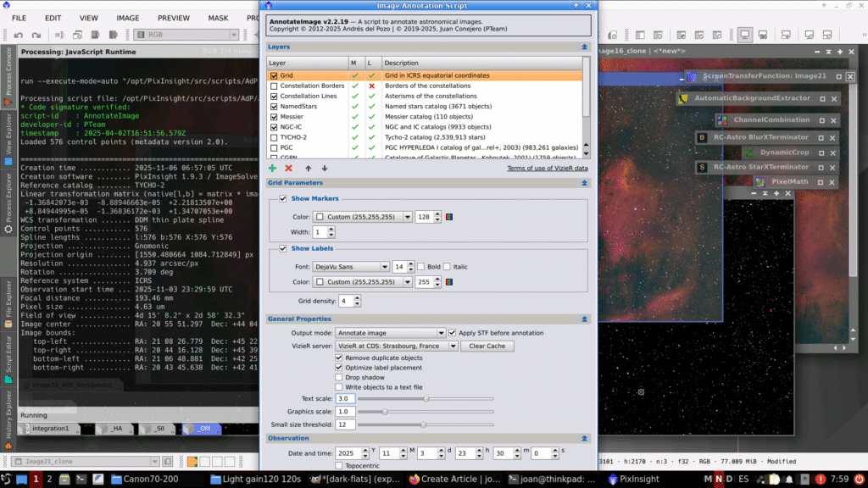
Task: Uncheck Apply STF before annotation
Action: point(451,333)
